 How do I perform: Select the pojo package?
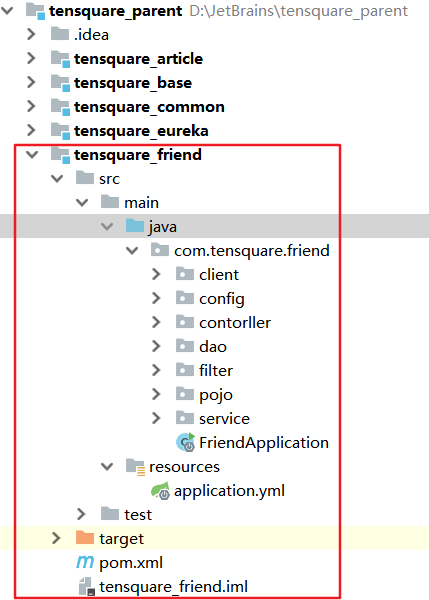pyautogui.click(x=216, y=395)
